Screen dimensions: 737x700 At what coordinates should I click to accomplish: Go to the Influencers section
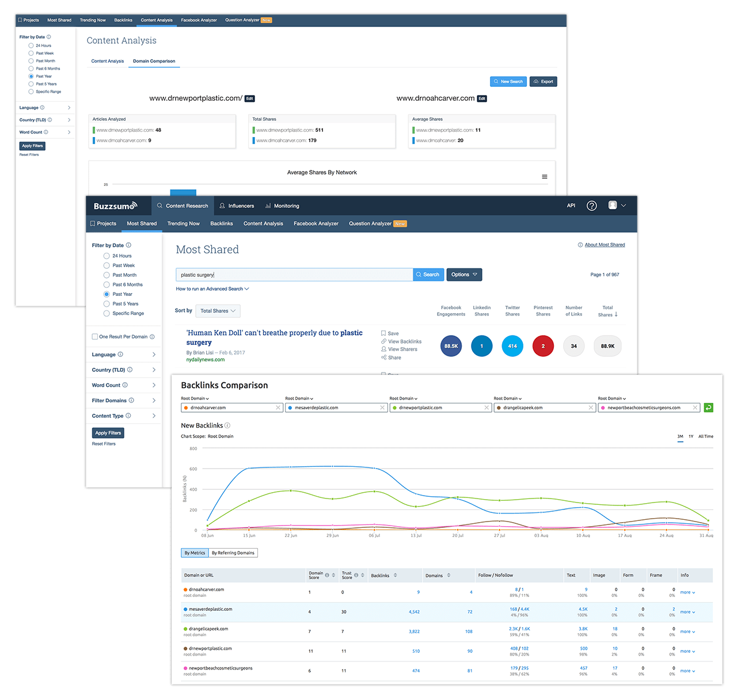(237, 206)
